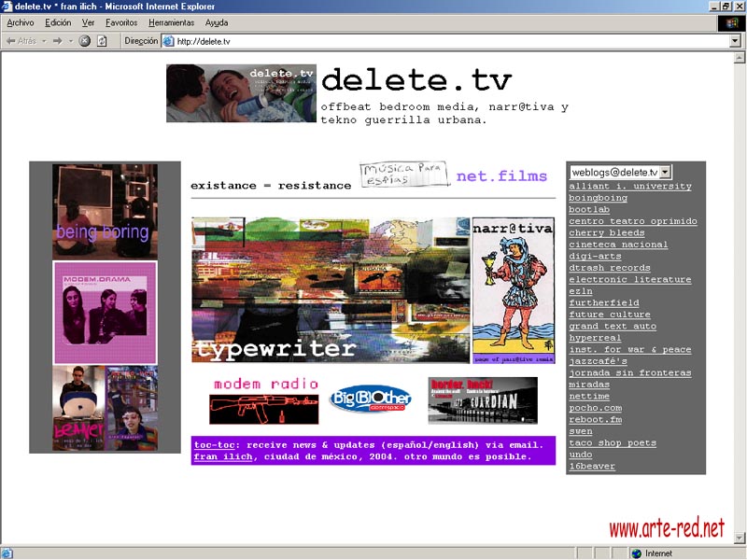Click the Atrás back button

tap(21, 41)
